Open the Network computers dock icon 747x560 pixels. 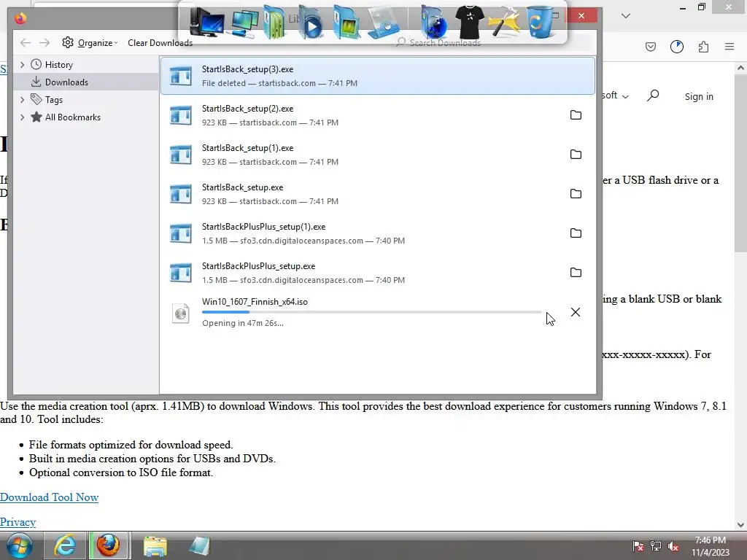pyautogui.click(x=244, y=24)
